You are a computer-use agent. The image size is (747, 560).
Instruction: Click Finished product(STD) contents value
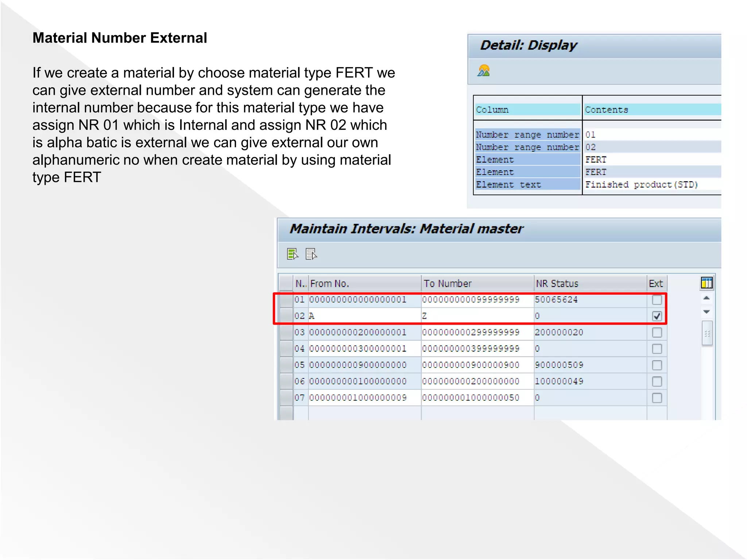[x=642, y=185]
